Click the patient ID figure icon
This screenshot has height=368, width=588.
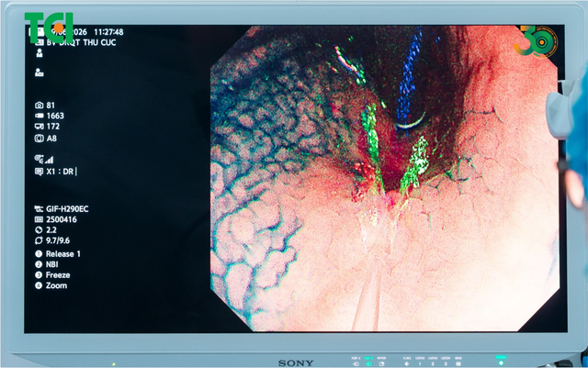[x=39, y=72]
